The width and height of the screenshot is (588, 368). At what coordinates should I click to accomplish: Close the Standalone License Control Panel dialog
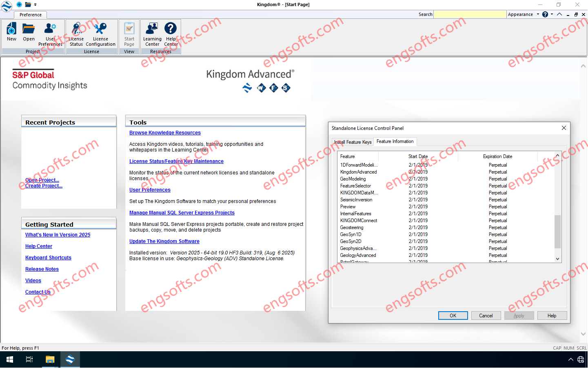(564, 128)
